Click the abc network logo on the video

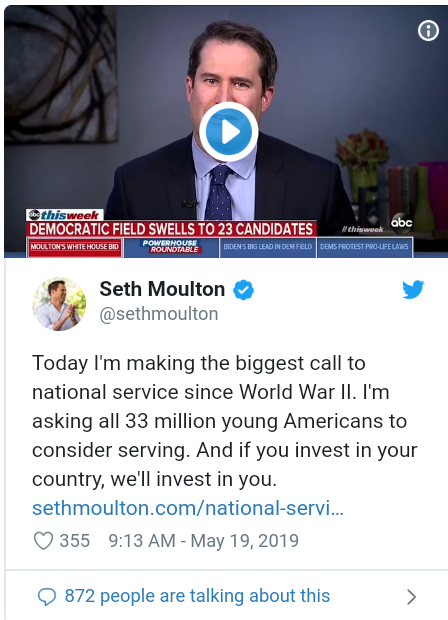point(401,223)
